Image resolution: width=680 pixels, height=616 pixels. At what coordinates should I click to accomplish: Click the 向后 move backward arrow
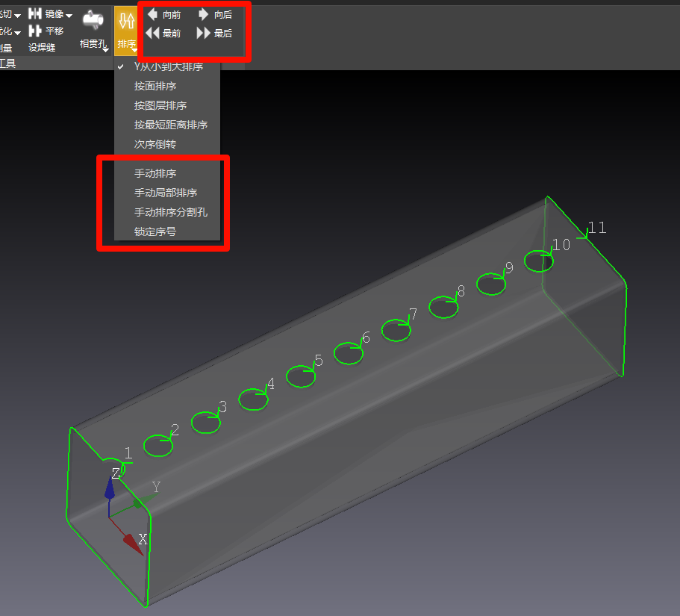[x=203, y=14]
